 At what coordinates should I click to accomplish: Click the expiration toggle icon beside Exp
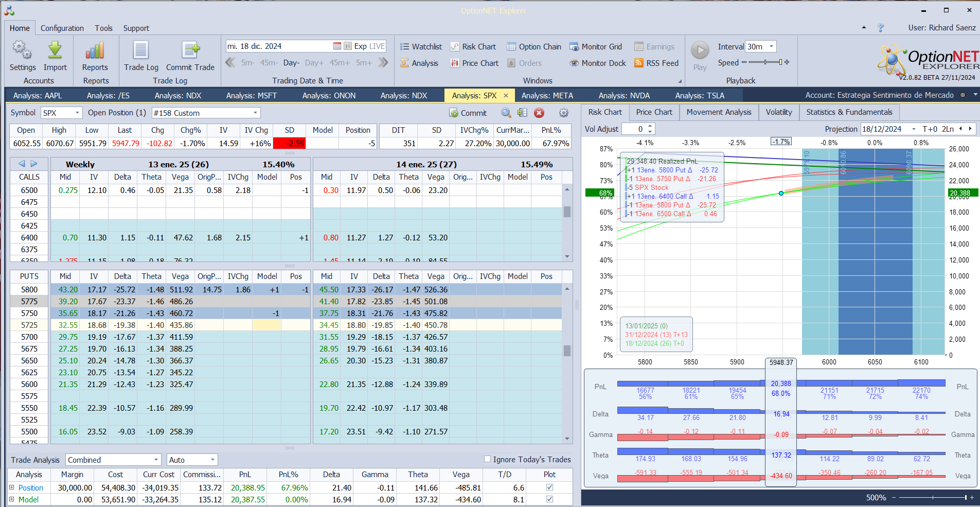point(348,46)
